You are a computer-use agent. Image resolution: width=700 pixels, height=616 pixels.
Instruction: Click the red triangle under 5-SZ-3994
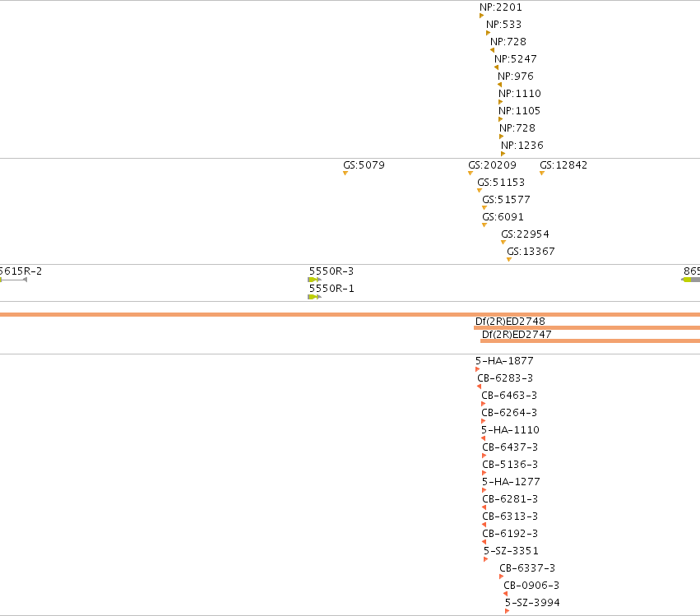[508, 611]
